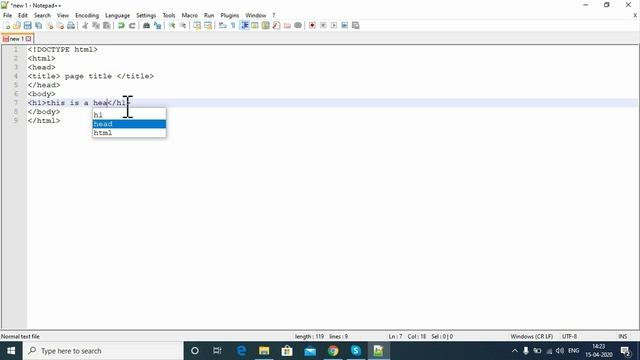Choose 'h1' from the autocomplete list
The height and width of the screenshot is (360, 640).
coord(129,115)
